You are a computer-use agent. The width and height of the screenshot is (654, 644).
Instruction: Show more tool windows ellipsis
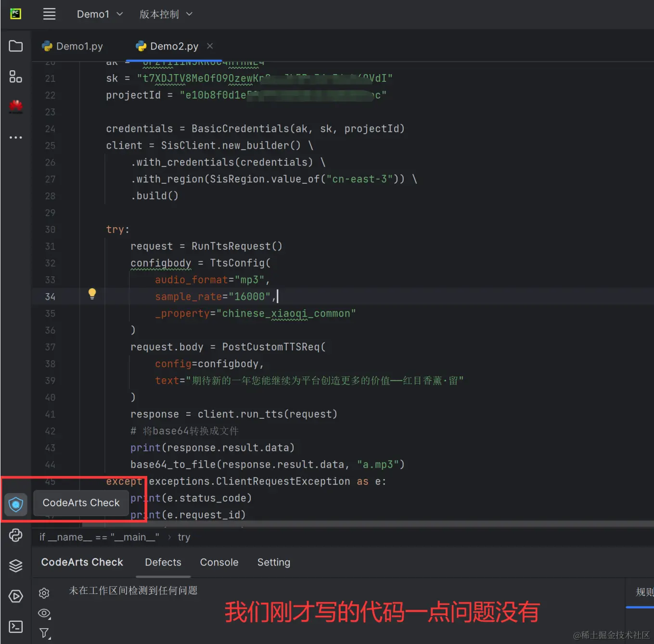(x=16, y=137)
